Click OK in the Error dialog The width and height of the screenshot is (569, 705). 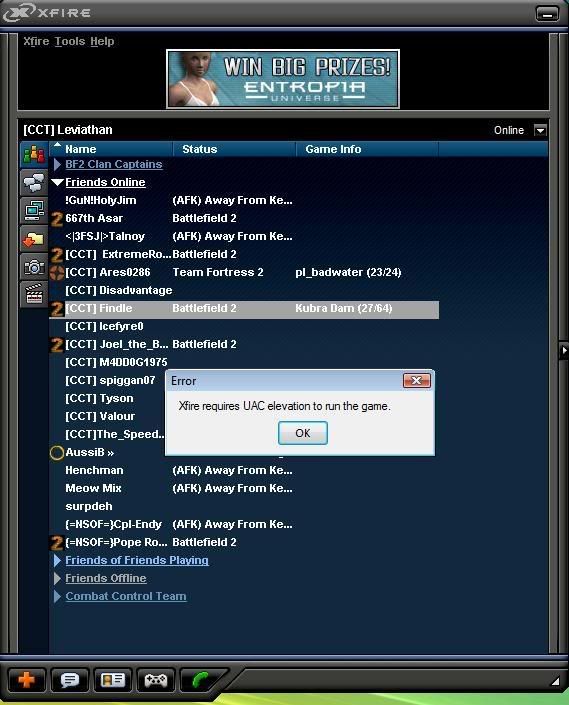[302, 433]
